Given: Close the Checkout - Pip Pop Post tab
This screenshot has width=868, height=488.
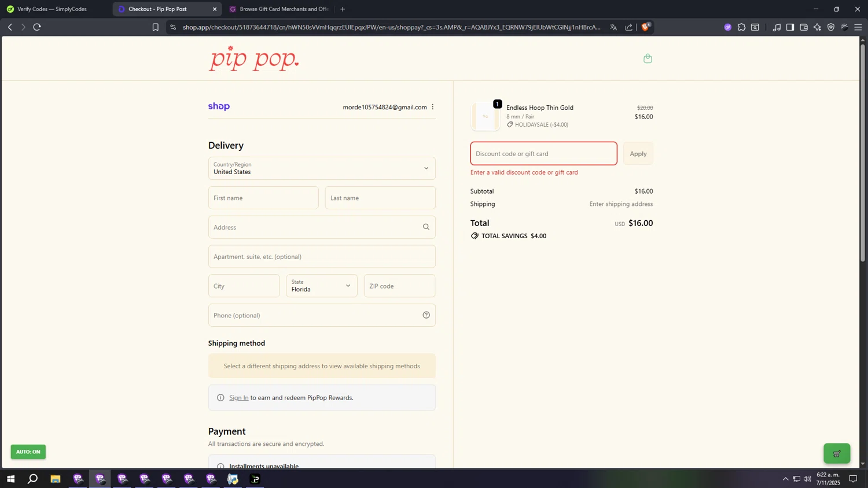Looking at the screenshot, I should (215, 9).
